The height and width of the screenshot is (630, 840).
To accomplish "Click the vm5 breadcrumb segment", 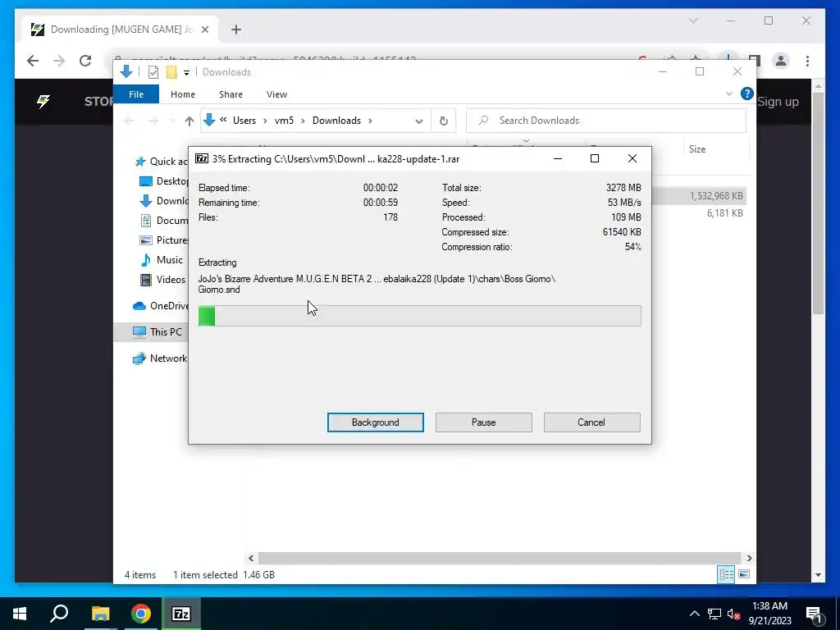I will pyautogui.click(x=284, y=121).
